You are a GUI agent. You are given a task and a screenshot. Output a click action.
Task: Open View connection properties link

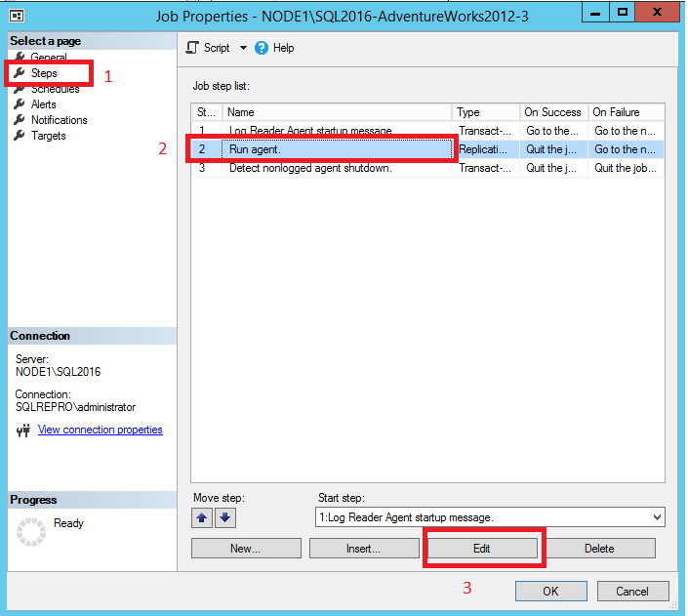tap(101, 430)
